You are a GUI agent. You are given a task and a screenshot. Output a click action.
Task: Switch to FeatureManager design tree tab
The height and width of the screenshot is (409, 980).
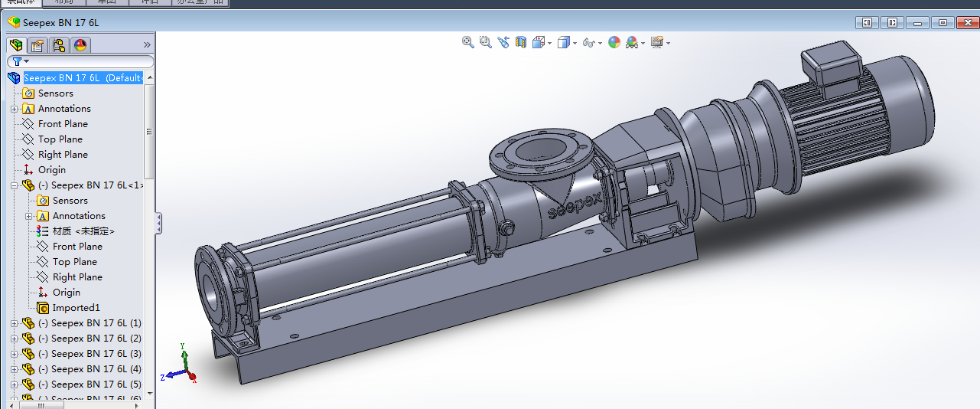coord(16,45)
